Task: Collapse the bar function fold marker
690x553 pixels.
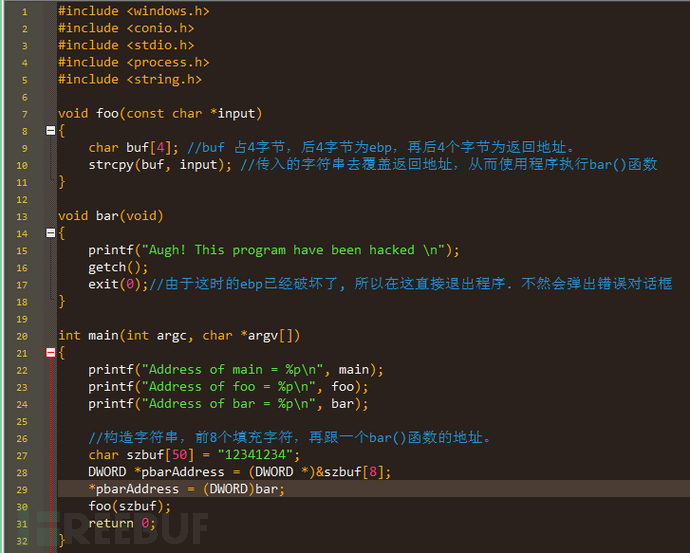Action: pyautogui.click(x=51, y=233)
